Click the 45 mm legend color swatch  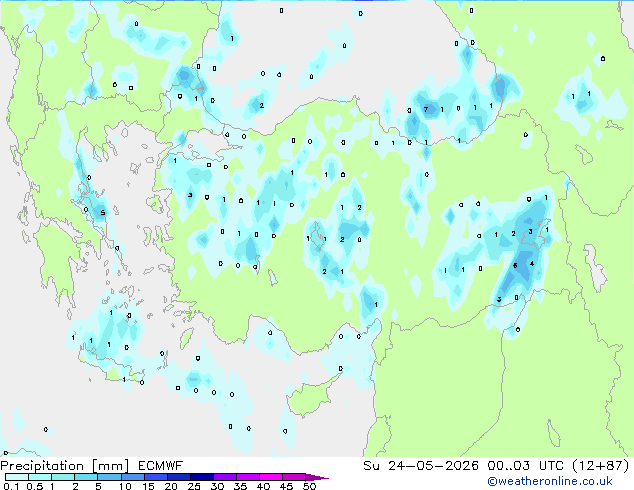pos(294,477)
